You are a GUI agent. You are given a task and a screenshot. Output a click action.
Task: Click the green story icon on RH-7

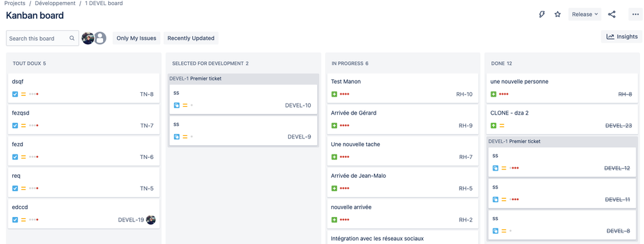tap(335, 157)
